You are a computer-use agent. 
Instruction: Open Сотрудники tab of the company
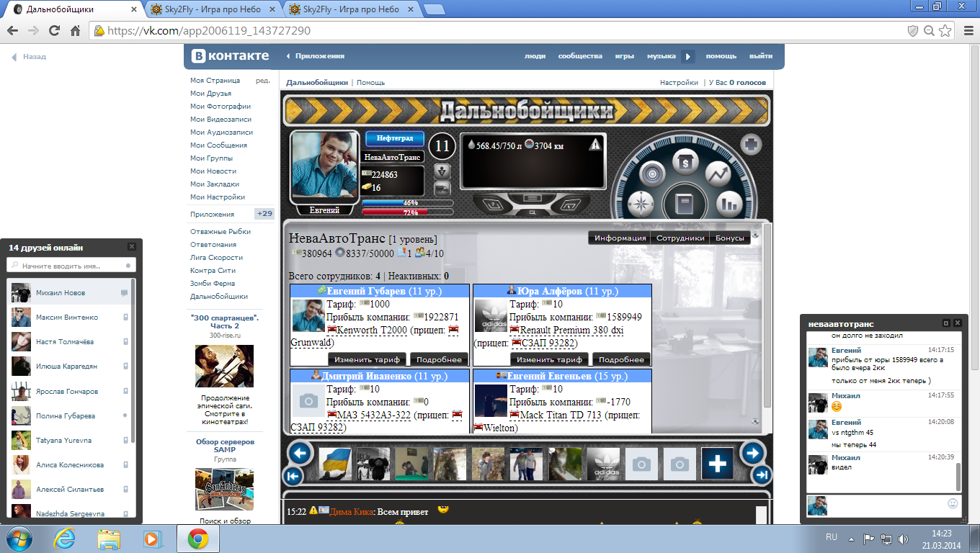point(680,238)
